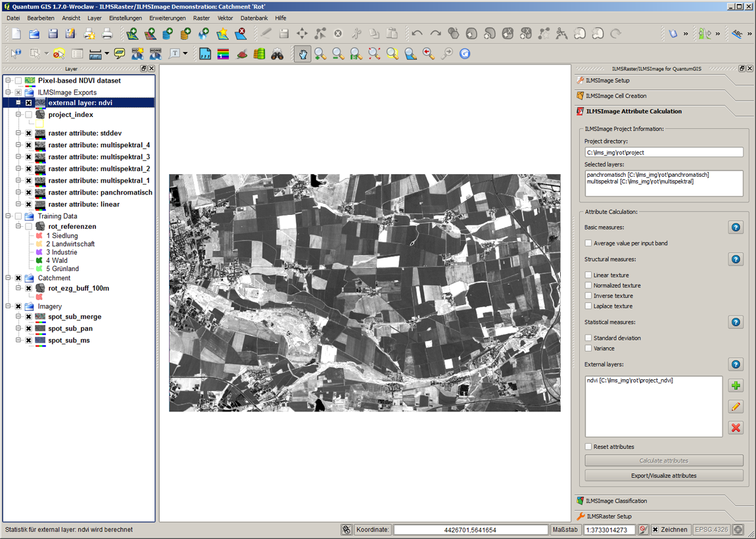This screenshot has width=756, height=539.
Task: Collapse the Imagery layer group
Action: tap(9, 306)
